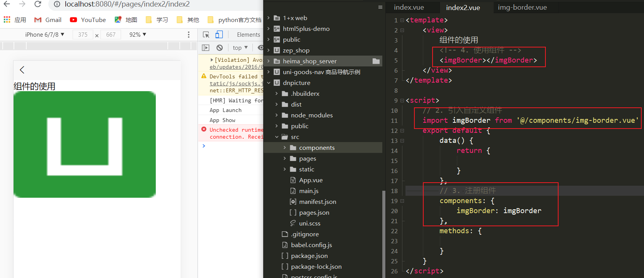The width and height of the screenshot is (644, 278).
Task: Open the pages.json file
Action: pos(314,212)
